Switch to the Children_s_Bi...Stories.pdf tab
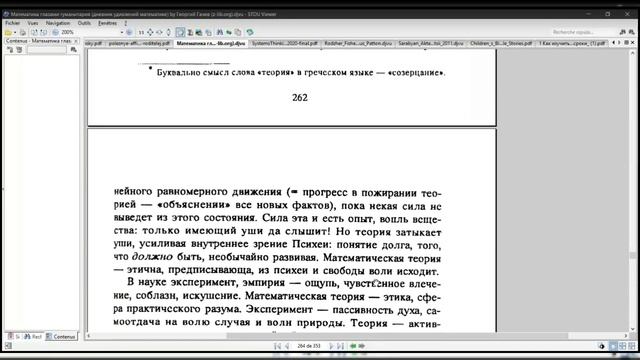Screen dimensions: 640x360 click(501, 43)
